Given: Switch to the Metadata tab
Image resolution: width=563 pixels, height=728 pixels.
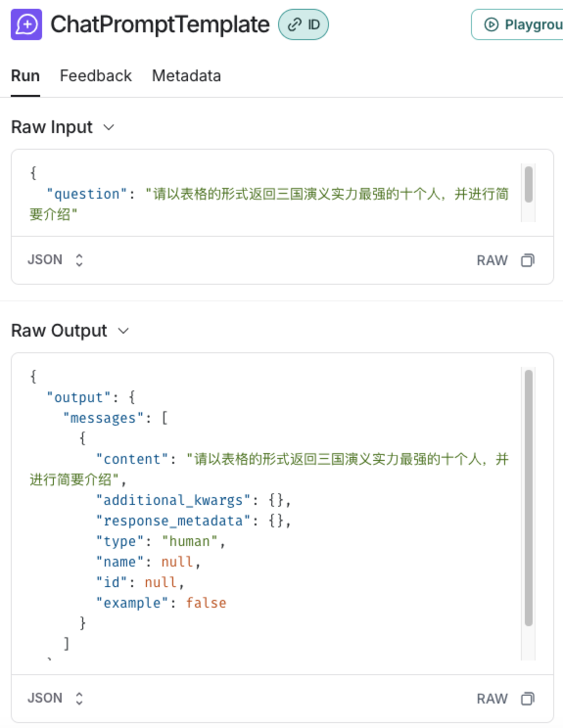Looking at the screenshot, I should [x=186, y=75].
